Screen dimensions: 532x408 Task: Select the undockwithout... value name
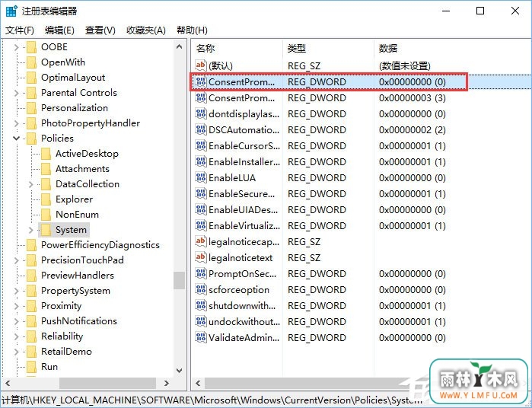pos(244,322)
